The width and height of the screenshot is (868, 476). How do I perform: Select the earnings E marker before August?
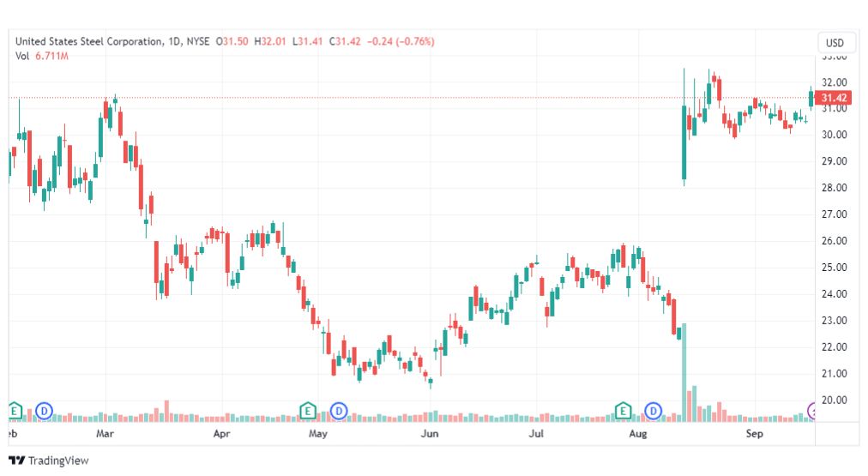[x=624, y=411]
